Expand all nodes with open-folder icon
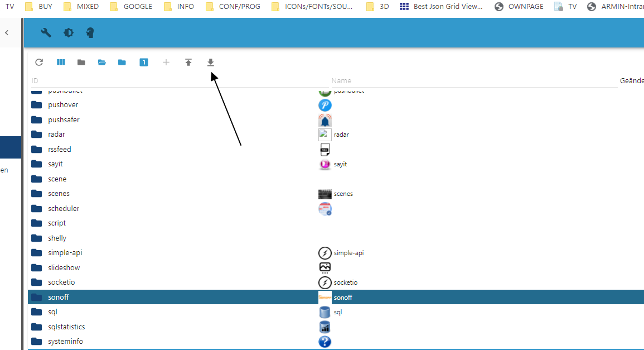 point(102,63)
